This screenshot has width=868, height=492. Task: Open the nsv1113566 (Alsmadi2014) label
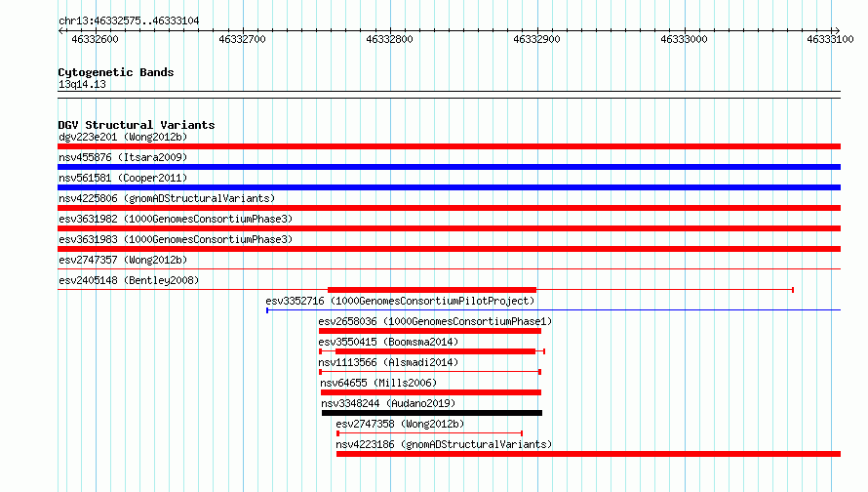[x=388, y=362]
